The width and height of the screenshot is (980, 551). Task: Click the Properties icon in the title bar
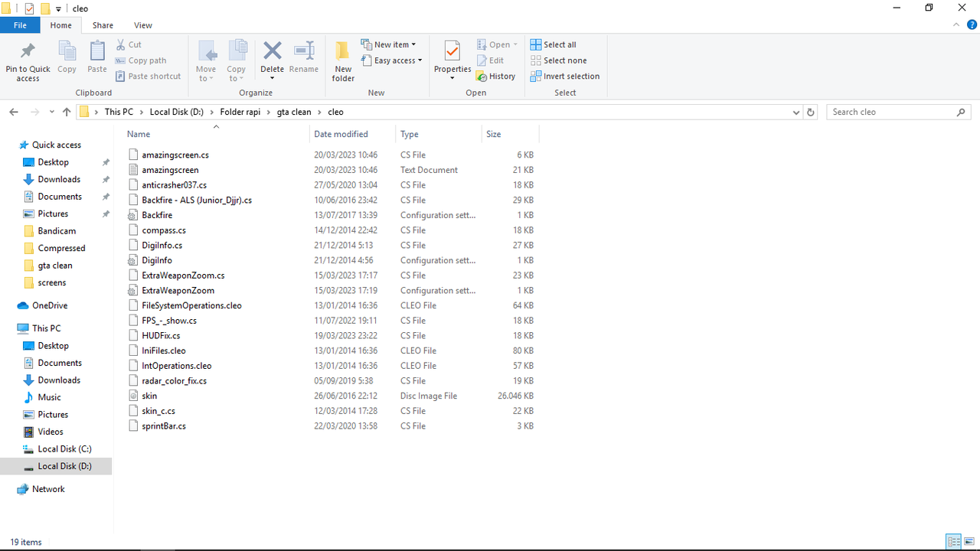pyautogui.click(x=30, y=8)
